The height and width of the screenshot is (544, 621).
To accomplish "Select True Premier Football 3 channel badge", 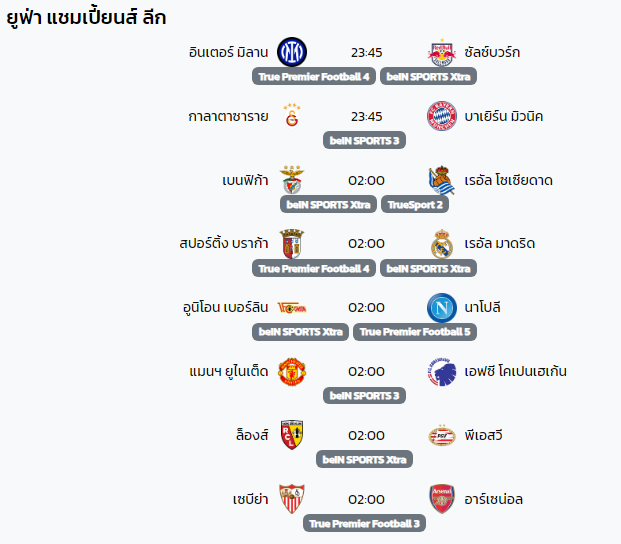I will [x=366, y=523].
